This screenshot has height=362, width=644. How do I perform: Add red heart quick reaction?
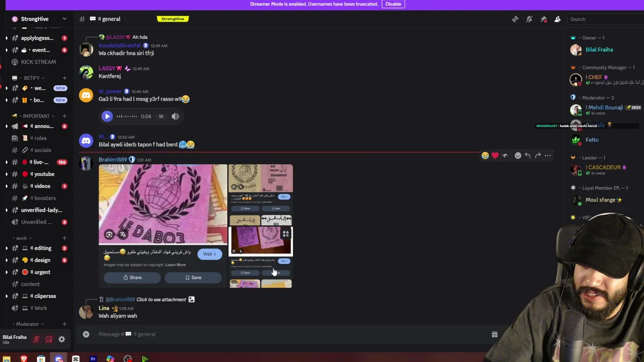click(495, 155)
